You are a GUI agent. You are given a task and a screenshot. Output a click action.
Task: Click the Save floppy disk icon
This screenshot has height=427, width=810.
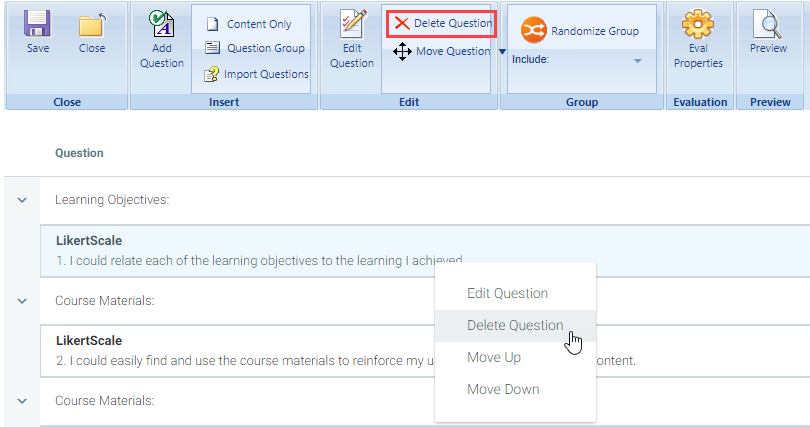(38, 25)
